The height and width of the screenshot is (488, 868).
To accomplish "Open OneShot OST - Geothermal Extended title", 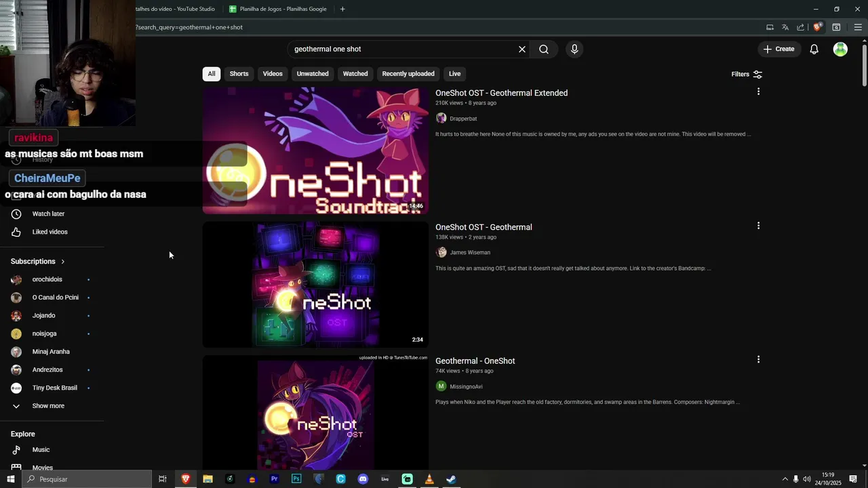I will 501,93.
